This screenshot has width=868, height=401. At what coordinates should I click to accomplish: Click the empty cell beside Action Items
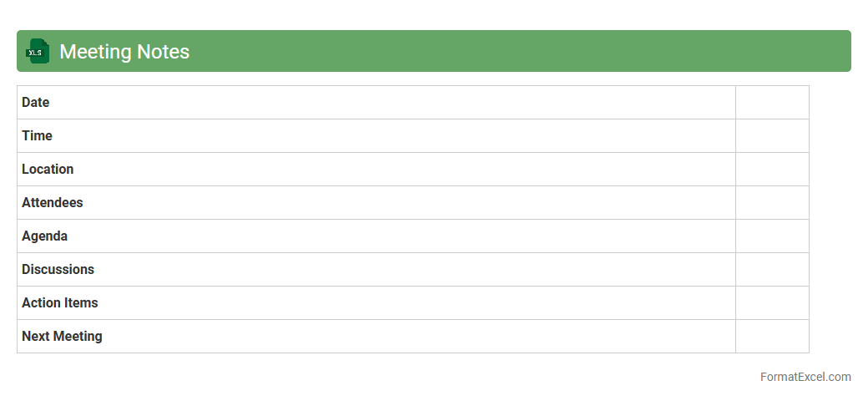pyautogui.click(x=772, y=303)
